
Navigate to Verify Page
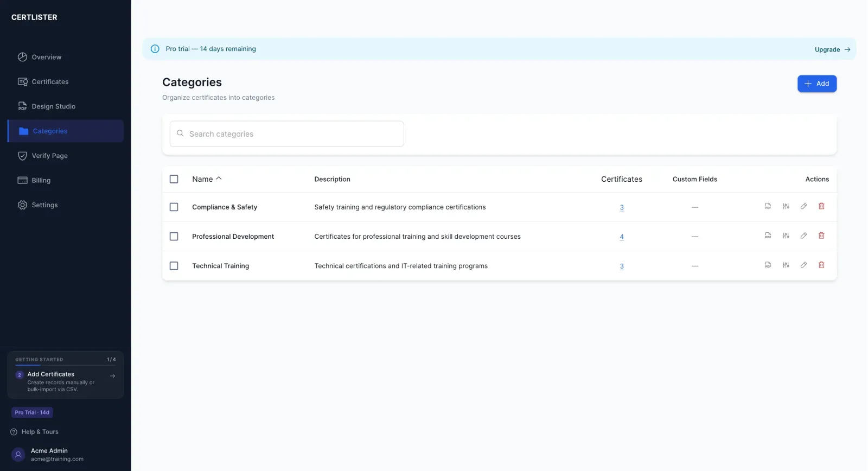click(x=66, y=156)
